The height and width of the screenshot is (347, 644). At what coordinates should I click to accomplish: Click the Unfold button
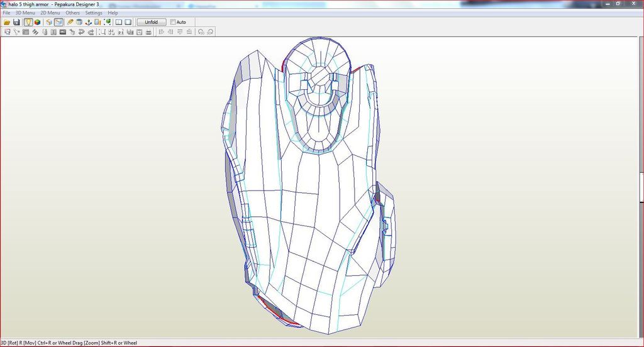[x=152, y=22]
